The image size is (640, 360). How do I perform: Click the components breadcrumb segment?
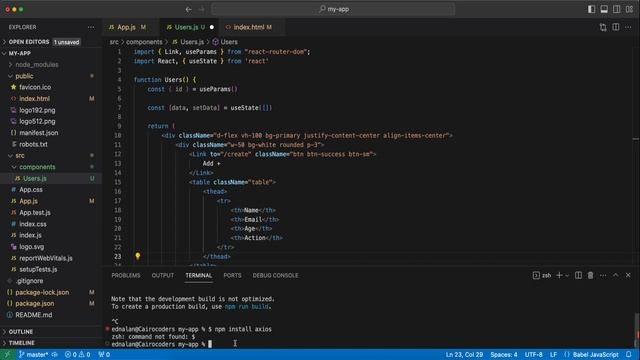144,42
